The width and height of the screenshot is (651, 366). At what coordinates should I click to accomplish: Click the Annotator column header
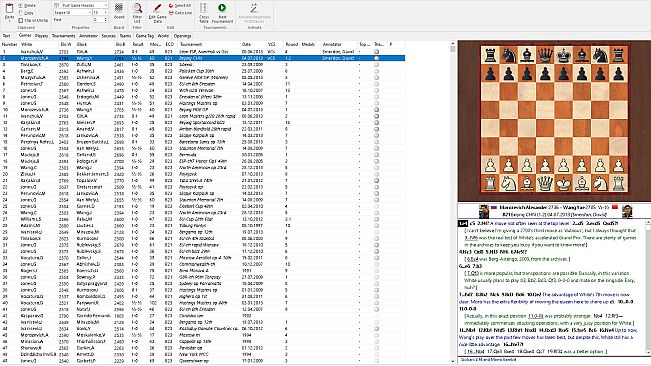[340, 44]
